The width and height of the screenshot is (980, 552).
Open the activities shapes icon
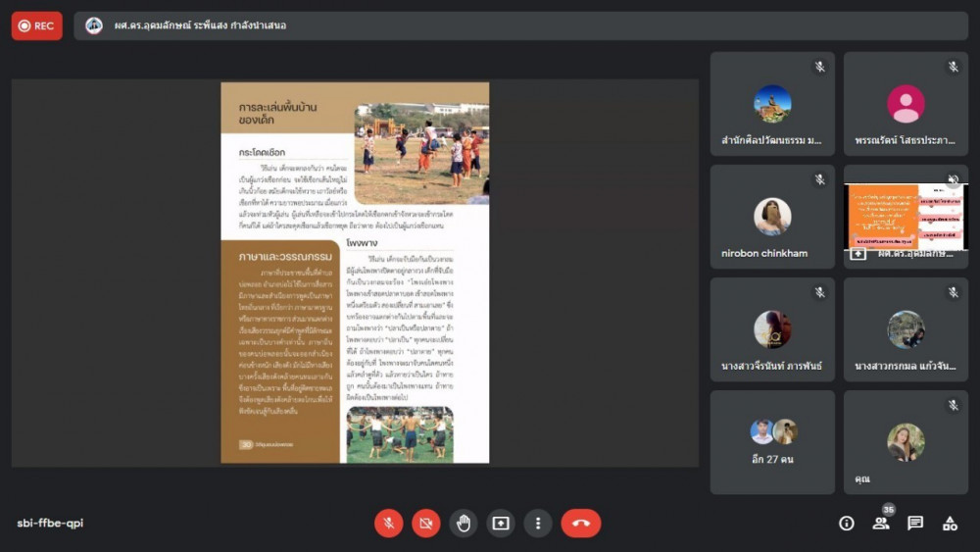[x=950, y=524]
